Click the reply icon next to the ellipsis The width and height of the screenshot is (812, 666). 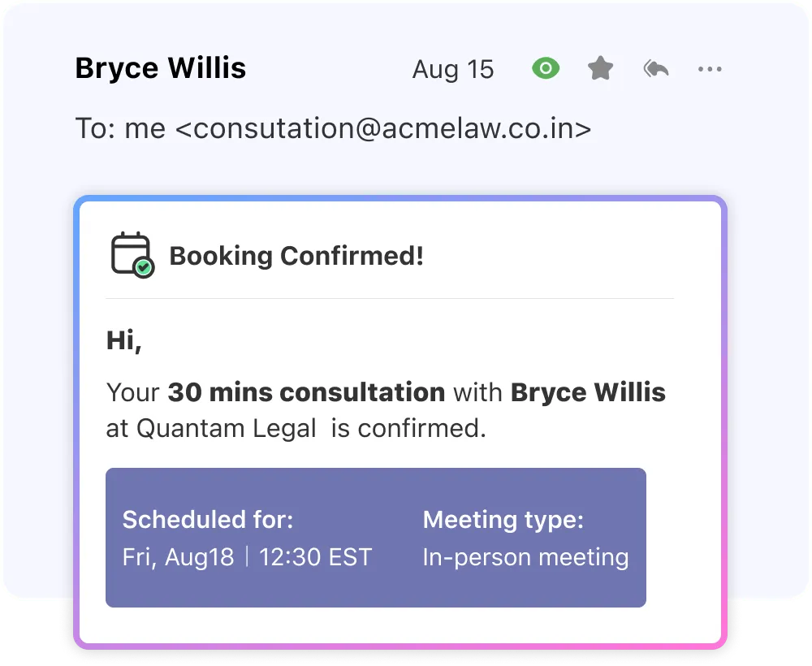(655, 69)
